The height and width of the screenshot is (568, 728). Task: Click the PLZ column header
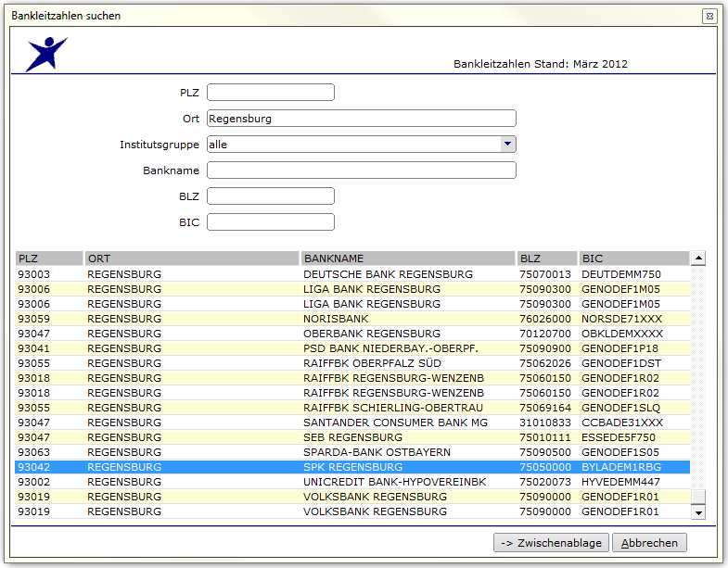49,259
